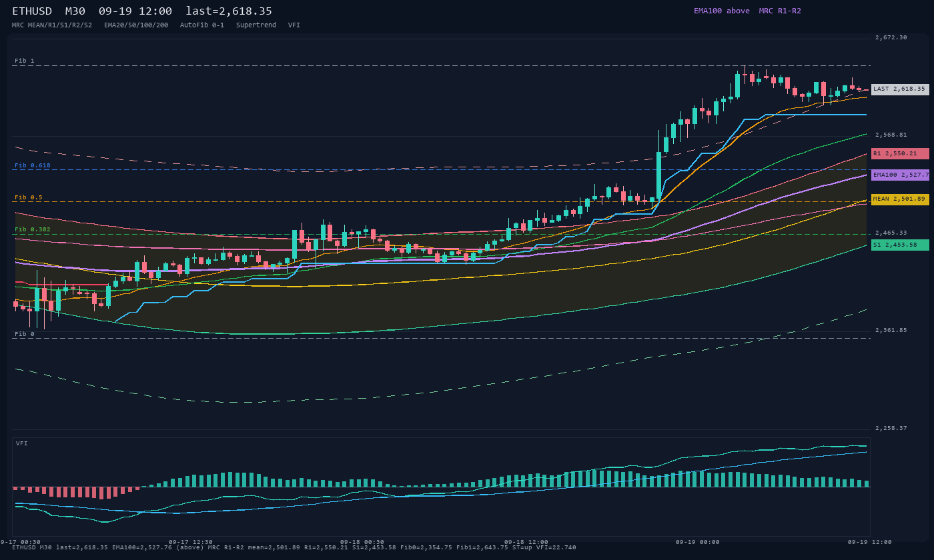Click the 09-19 12:00 time axis label
The height and width of the screenshot is (560, 934).
point(869,542)
